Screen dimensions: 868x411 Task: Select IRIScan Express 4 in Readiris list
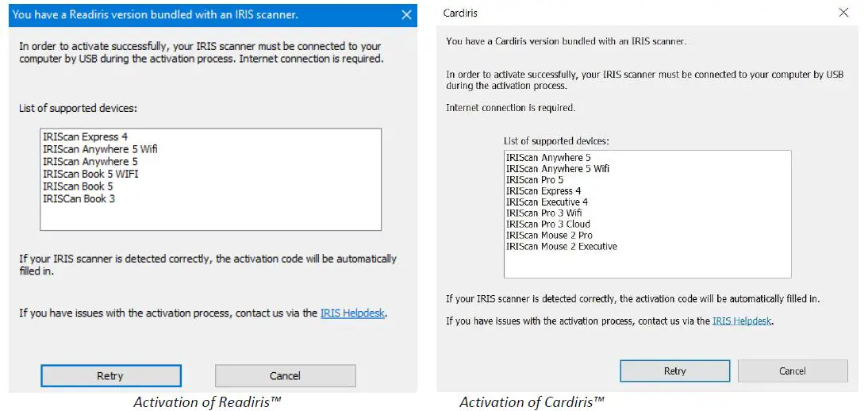tap(85, 136)
